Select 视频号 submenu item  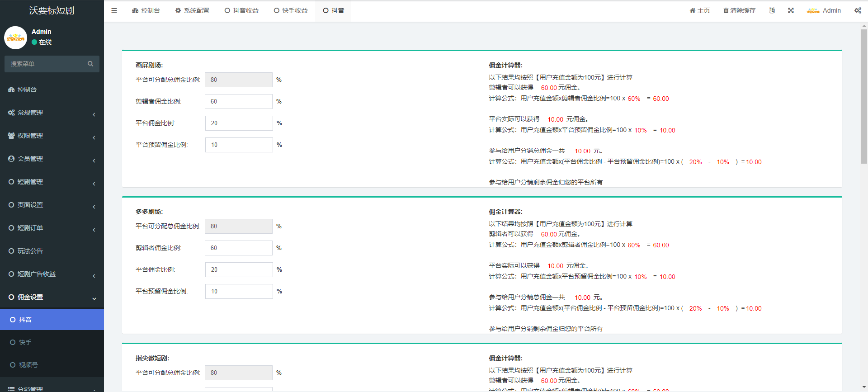pyautogui.click(x=28, y=365)
